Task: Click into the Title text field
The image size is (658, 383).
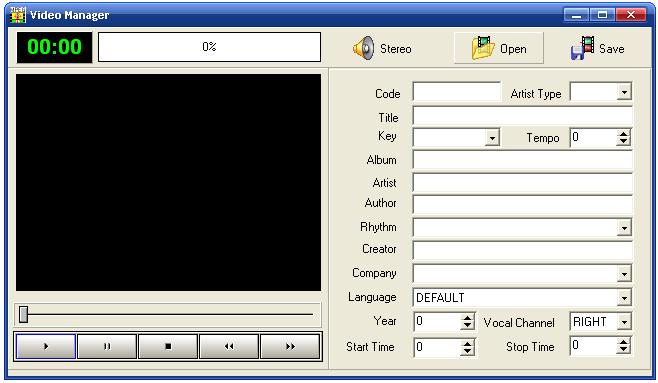Action: 522,116
